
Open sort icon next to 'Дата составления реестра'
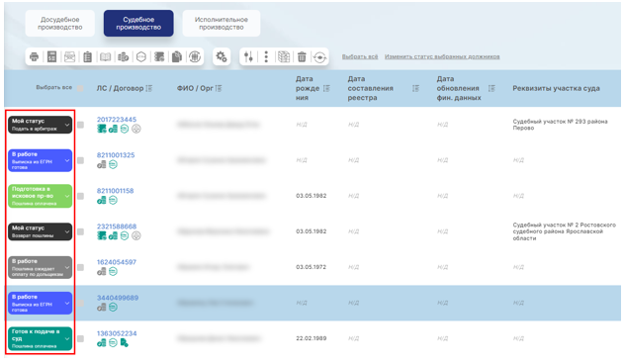pos(415,88)
